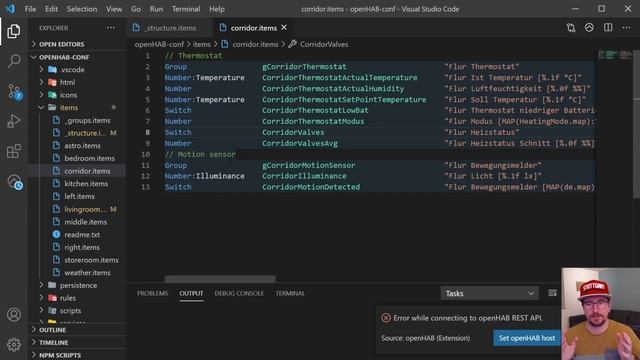Collapse the items folder
Screen dimensions: 640x360
point(78,107)
